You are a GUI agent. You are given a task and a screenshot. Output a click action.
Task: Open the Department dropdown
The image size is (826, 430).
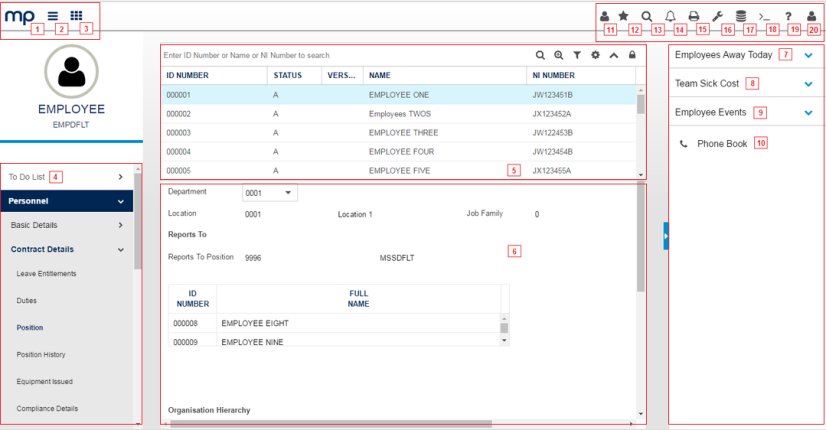pos(270,192)
